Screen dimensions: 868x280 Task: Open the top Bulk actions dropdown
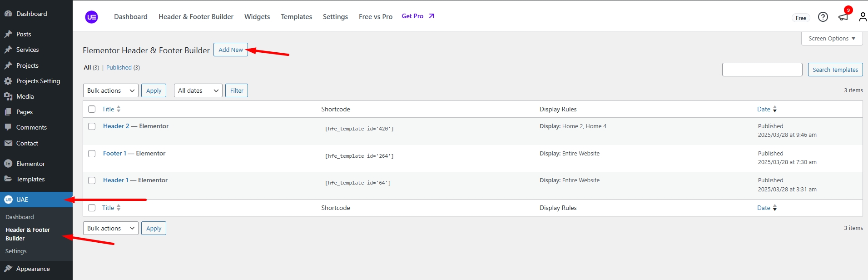(111, 90)
